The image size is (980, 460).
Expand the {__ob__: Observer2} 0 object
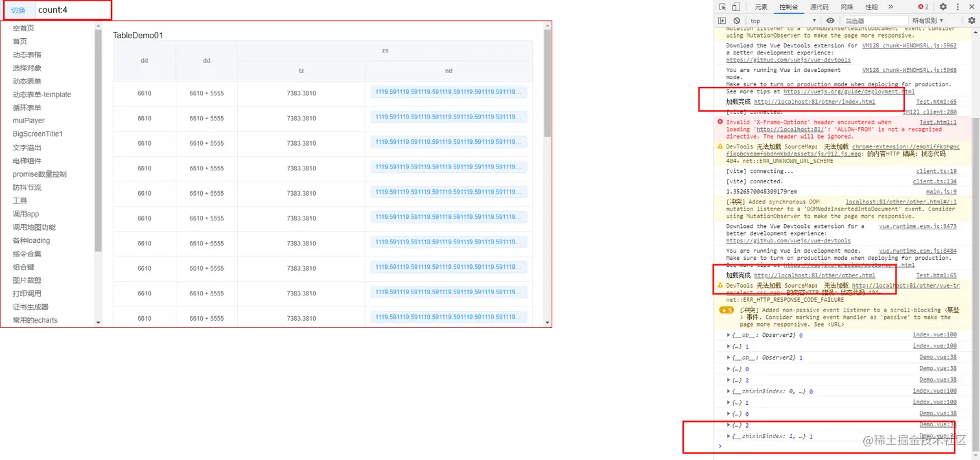729,335
